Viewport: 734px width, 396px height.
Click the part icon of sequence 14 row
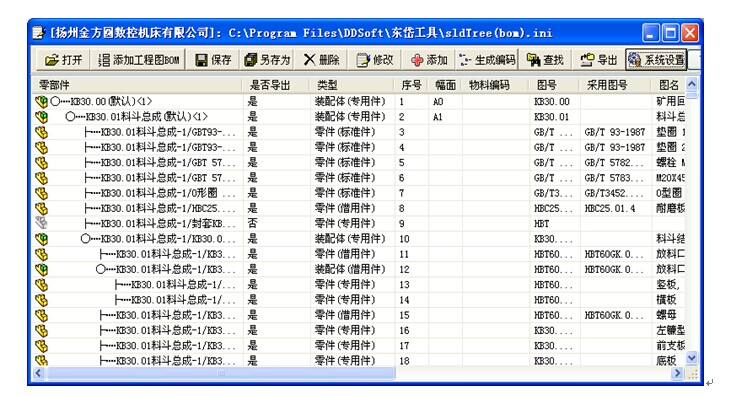tap(41, 300)
